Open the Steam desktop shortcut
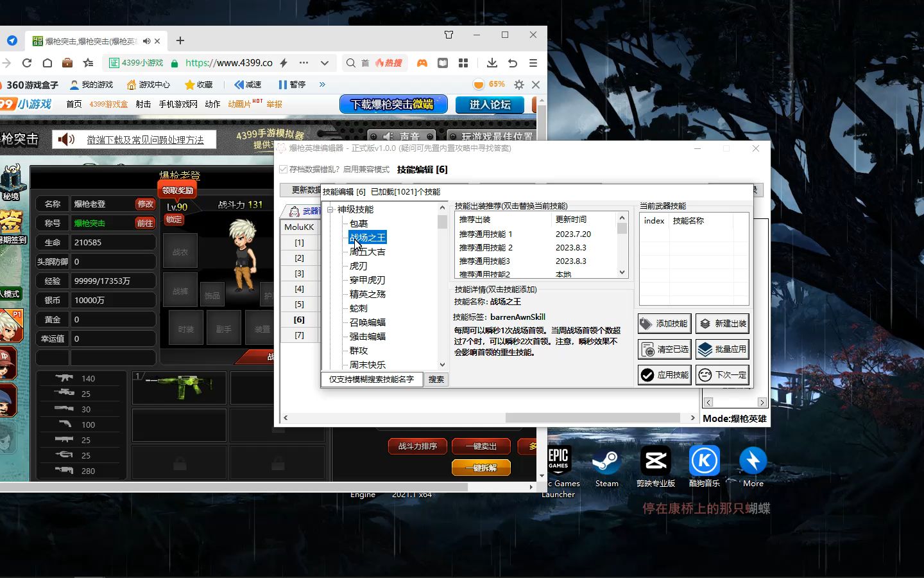The height and width of the screenshot is (578, 924). [x=606, y=466]
